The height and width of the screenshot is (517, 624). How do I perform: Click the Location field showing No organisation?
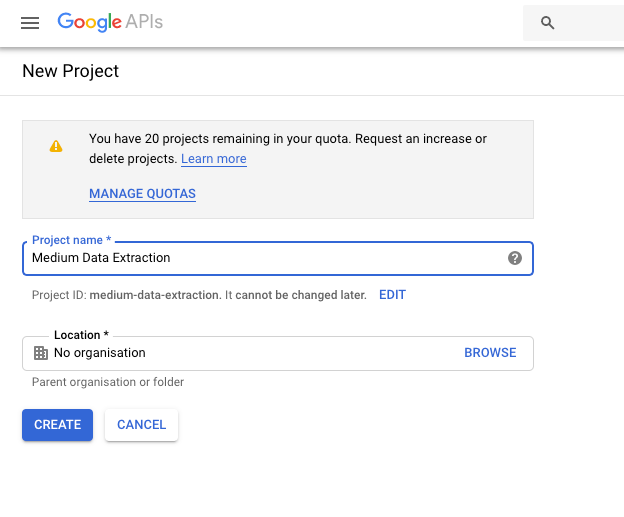pos(250,353)
